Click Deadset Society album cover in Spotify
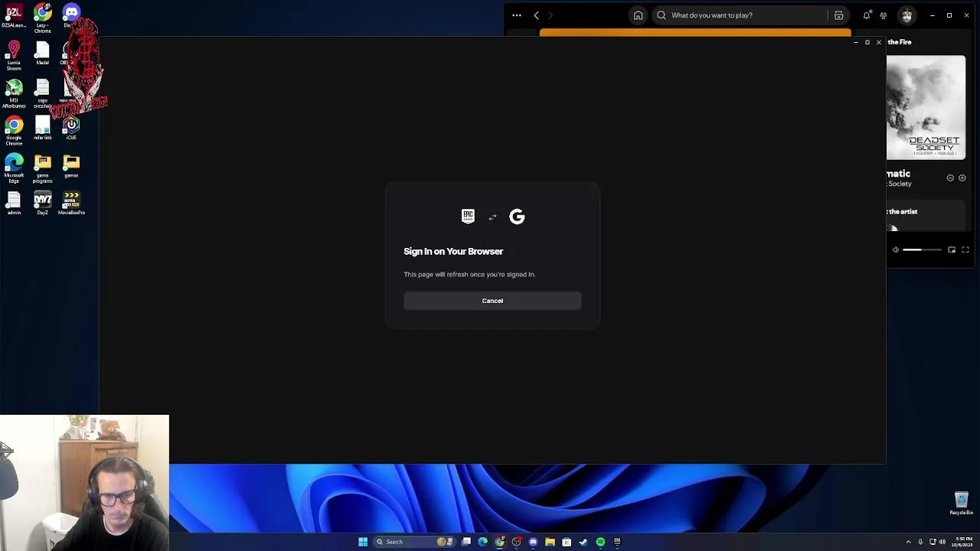Image resolution: width=980 pixels, height=551 pixels. (926, 107)
